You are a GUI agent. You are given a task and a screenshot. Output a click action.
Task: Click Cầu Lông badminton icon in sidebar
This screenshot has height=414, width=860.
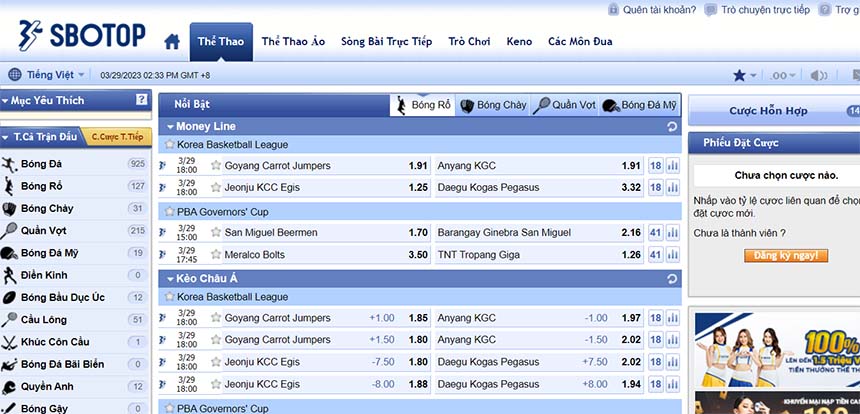(x=9, y=320)
